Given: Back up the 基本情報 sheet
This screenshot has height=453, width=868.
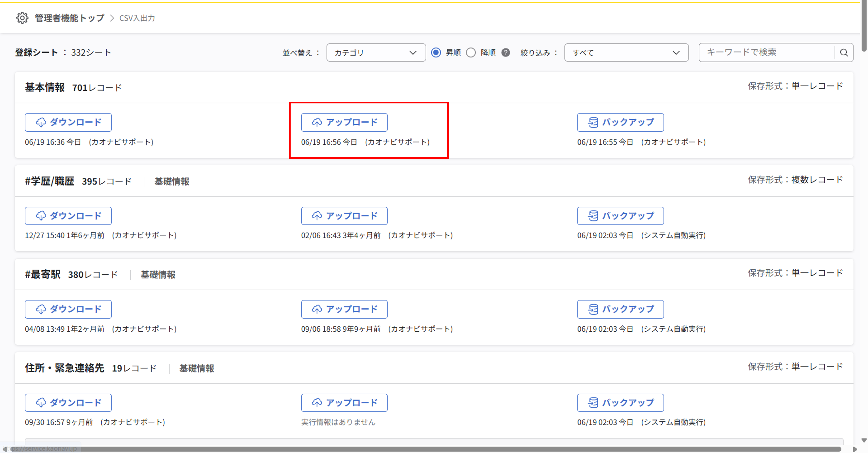Looking at the screenshot, I should click(x=620, y=122).
